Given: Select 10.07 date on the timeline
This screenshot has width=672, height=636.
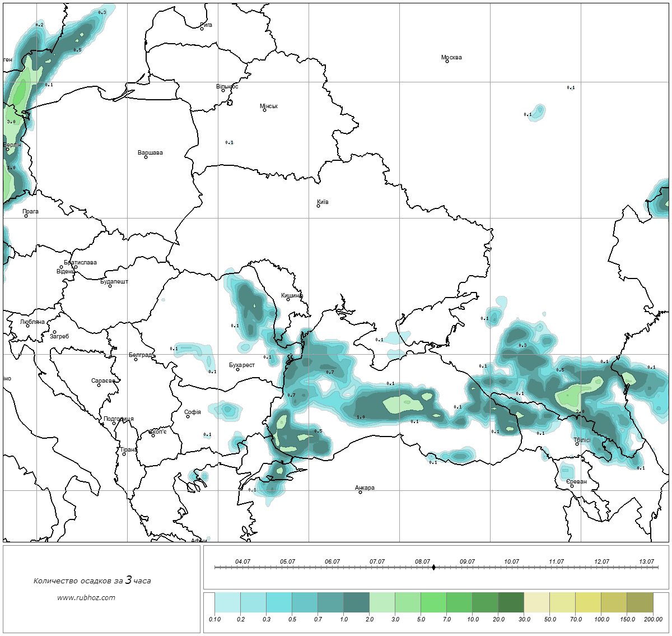Looking at the screenshot, I should pyautogui.click(x=511, y=561).
